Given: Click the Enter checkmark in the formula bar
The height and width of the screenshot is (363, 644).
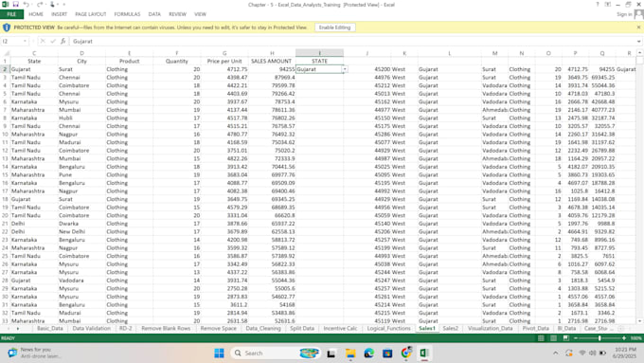Looking at the screenshot, I should pyautogui.click(x=53, y=41).
